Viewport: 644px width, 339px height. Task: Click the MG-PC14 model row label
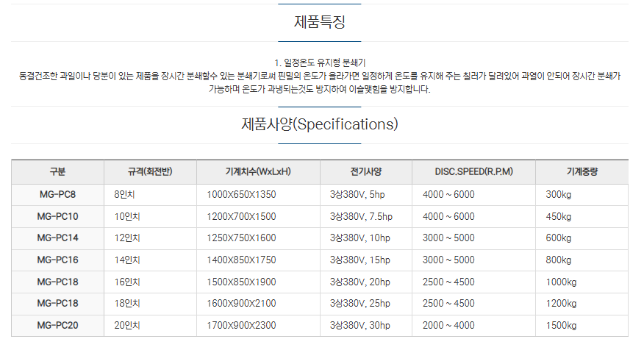click(x=57, y=238)
